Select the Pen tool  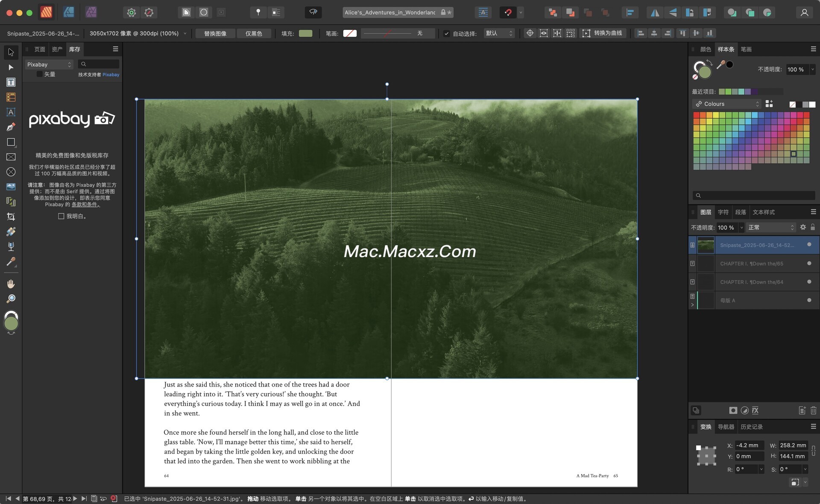point(11,127)
